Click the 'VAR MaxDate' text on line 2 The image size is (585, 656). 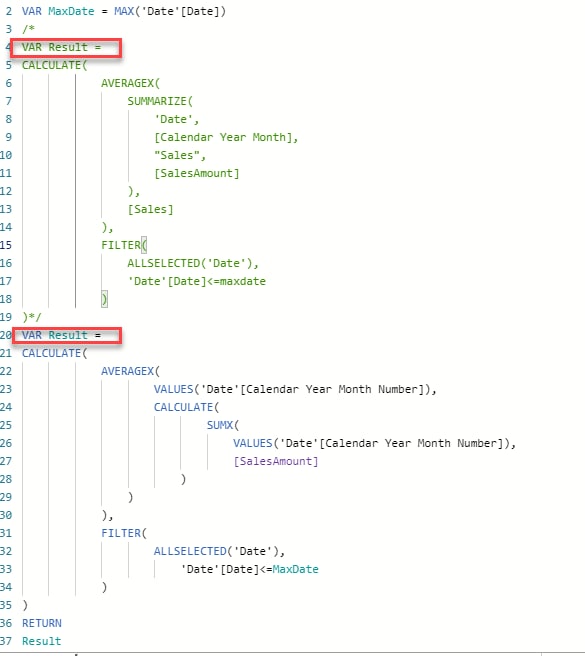point(58,11)
